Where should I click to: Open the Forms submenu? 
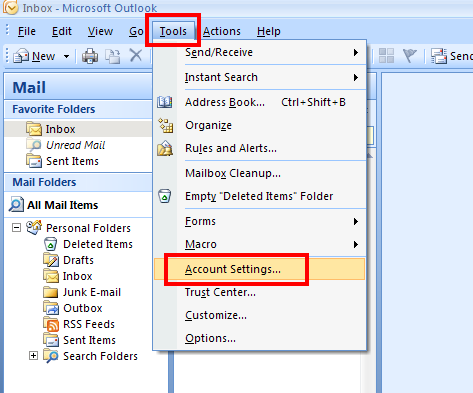259,221
